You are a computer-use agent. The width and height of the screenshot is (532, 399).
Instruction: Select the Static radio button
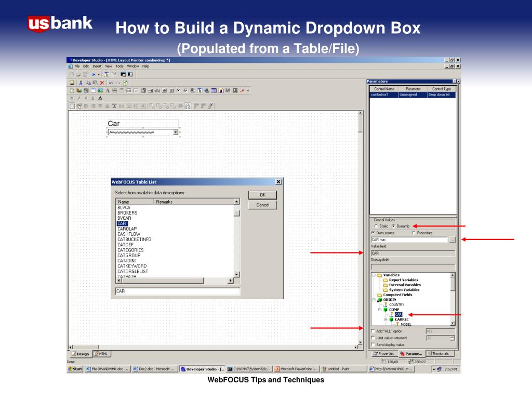(376, 226)
